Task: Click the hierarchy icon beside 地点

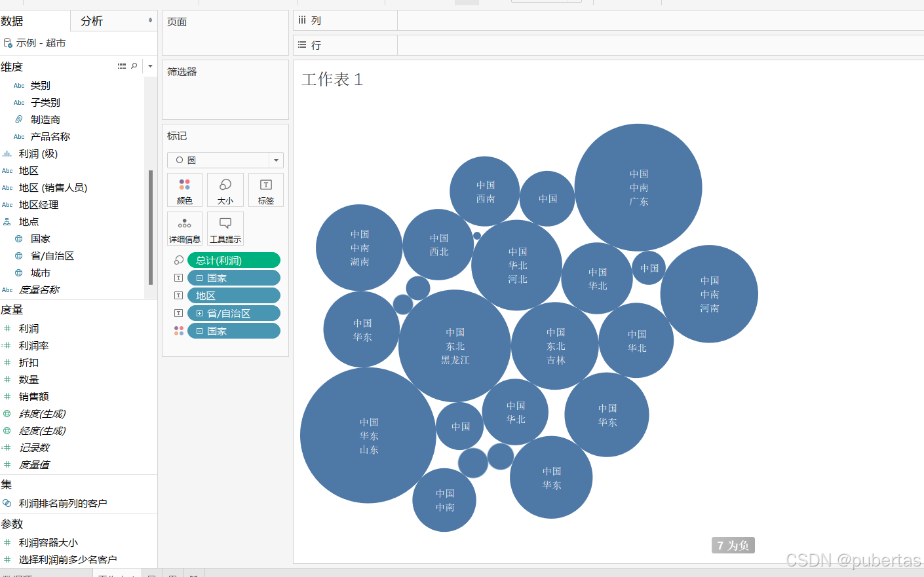Action: pos(7,222)
